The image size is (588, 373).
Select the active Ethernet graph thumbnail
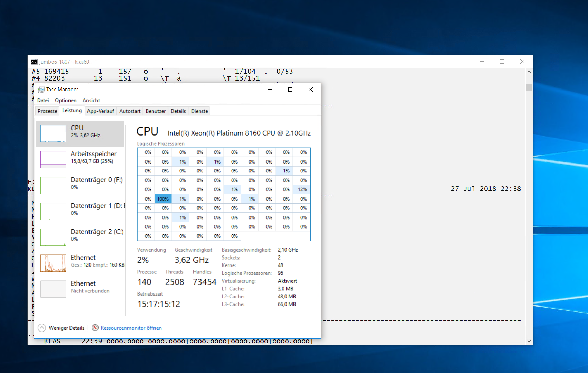53,263
